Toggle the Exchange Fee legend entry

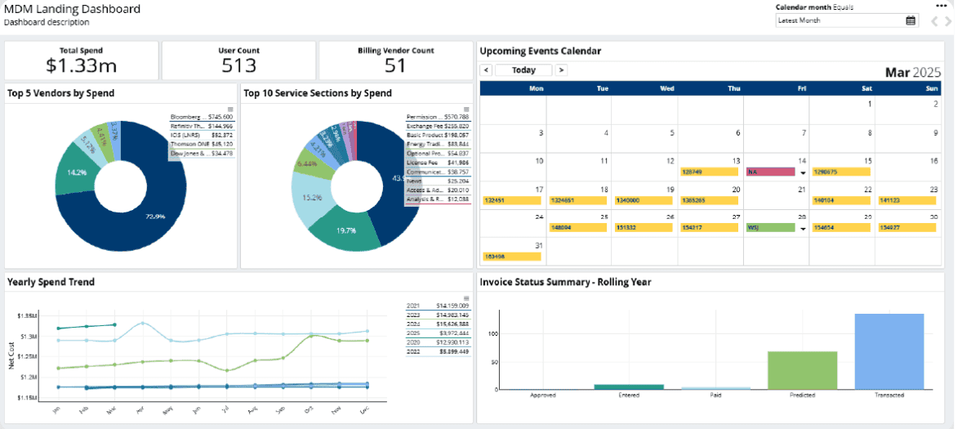tap(438, 127)
